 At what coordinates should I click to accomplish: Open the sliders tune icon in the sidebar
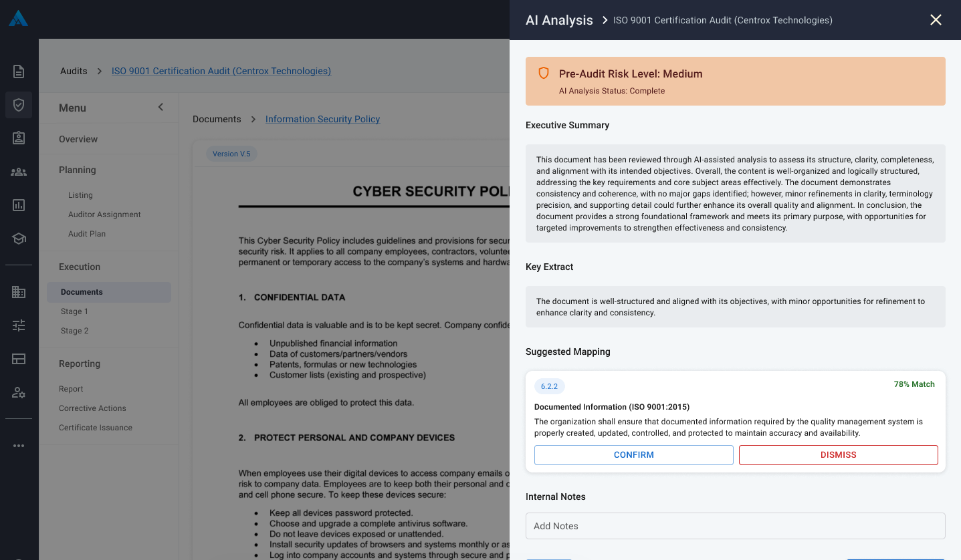pos(19,325)
